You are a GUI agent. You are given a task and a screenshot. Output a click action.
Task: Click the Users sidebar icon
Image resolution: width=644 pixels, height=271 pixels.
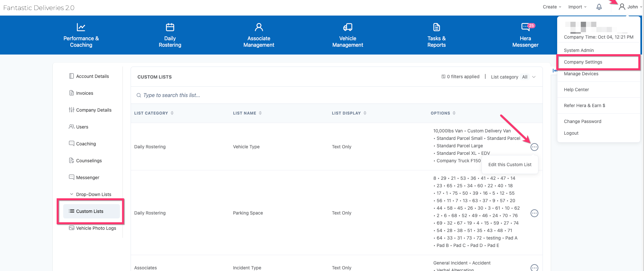pos(72,127)
